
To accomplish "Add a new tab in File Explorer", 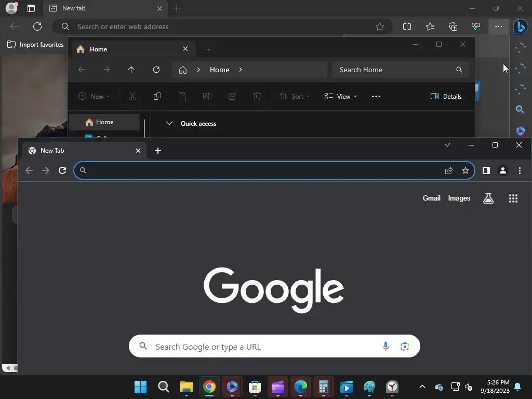I will (x=208, y=49).
